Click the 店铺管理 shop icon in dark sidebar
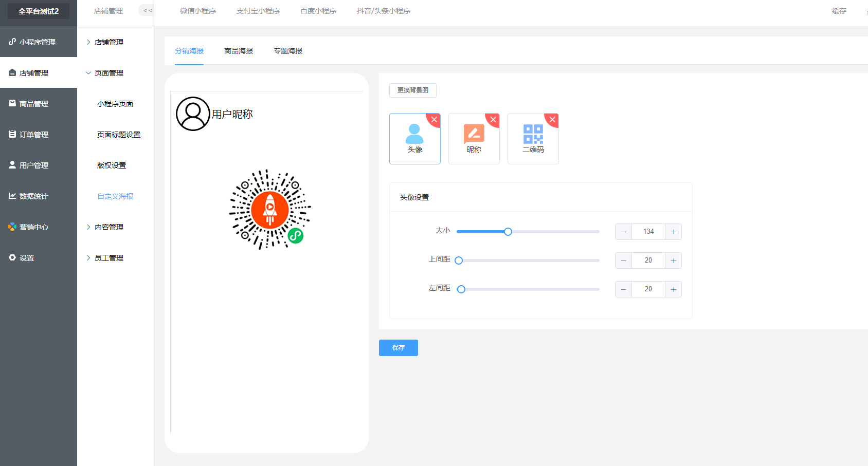This screenshot has height=466, width=868. point(12,72)
